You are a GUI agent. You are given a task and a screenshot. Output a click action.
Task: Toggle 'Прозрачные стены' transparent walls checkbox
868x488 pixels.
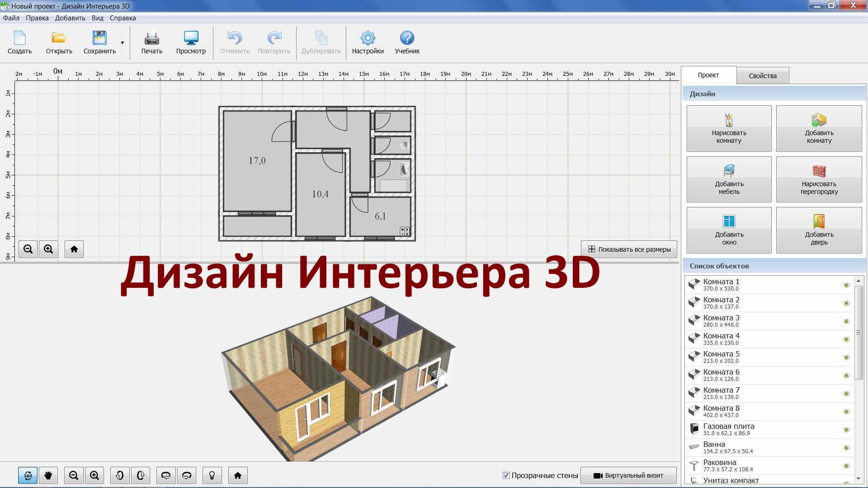tap(505, 475)
